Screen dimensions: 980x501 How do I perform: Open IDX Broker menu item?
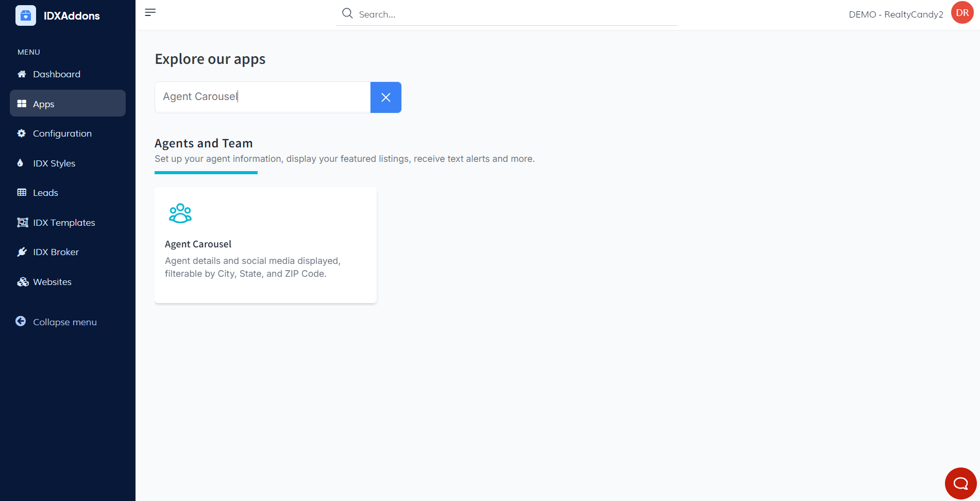56,252
